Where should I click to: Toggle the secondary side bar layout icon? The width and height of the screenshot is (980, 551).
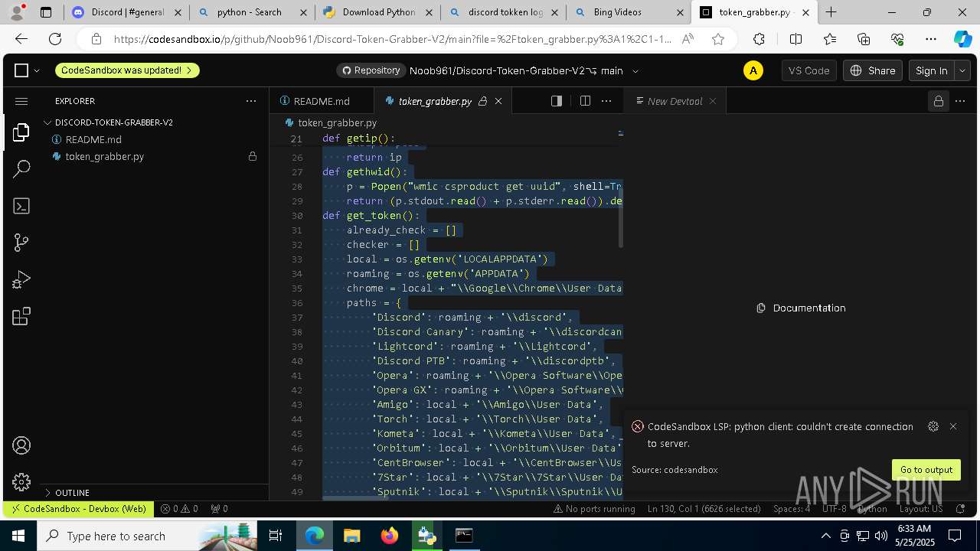tap(557, 101)
